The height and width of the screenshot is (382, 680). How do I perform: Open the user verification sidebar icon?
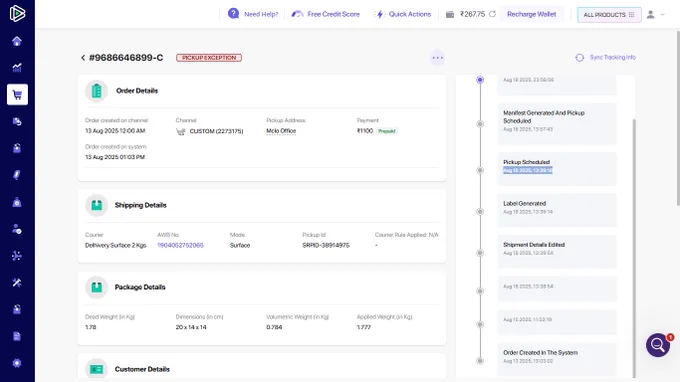click(x=17, y=229)
